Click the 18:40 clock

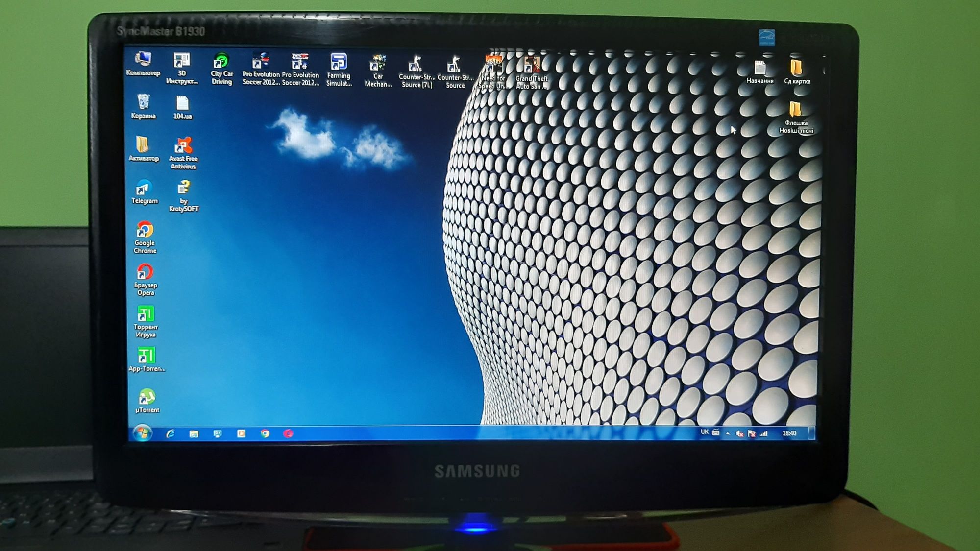789,433
